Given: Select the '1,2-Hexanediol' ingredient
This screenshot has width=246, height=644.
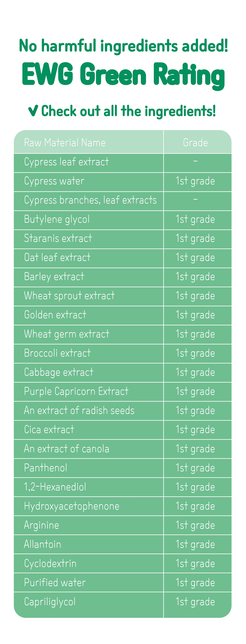Looking at the screenshot, I should (x=55, y=487).
